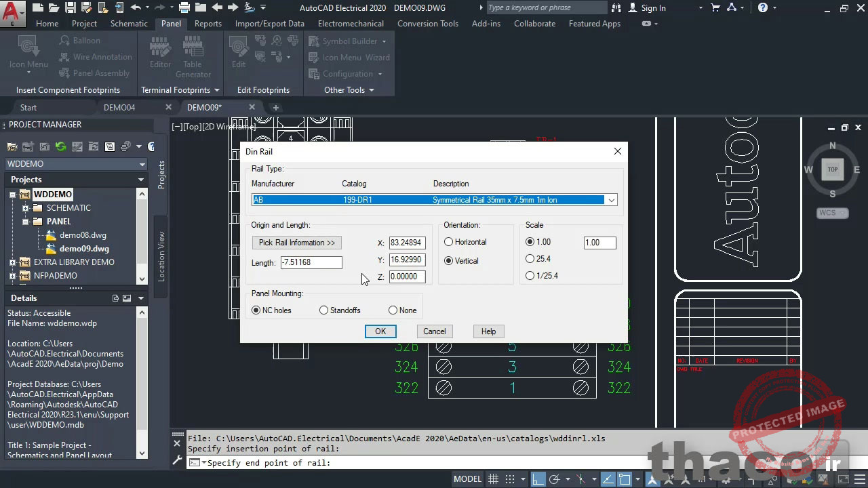Choose Standoffs panel mounting option
868x488 pixels.
click(x=324, y=310)
